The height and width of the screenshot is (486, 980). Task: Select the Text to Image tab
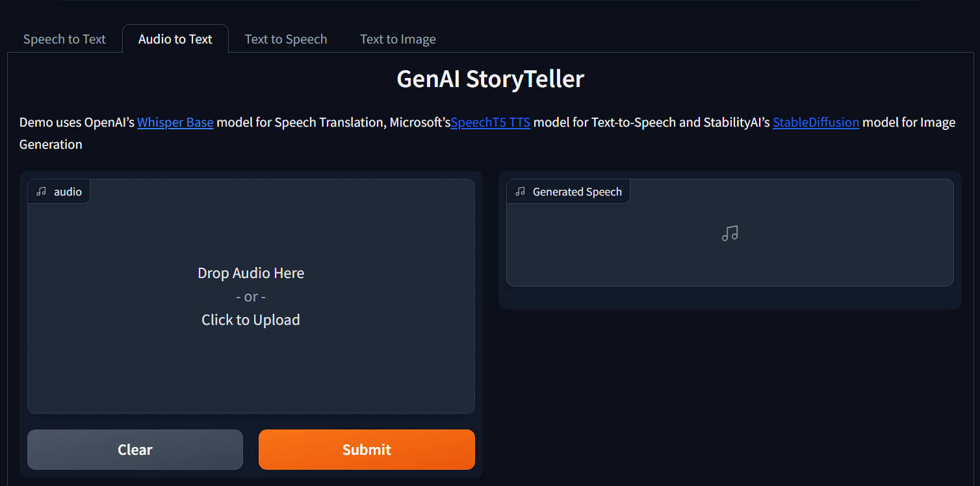[398, 39]
